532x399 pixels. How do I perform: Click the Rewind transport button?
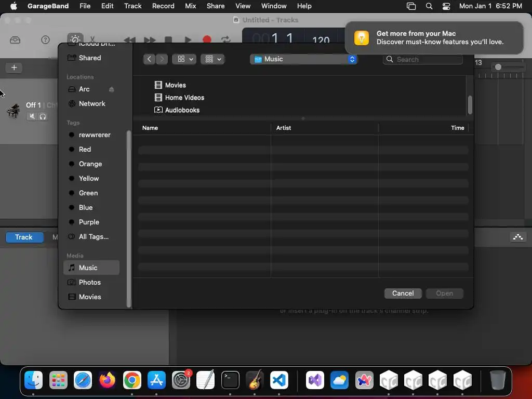coord(129,40)
